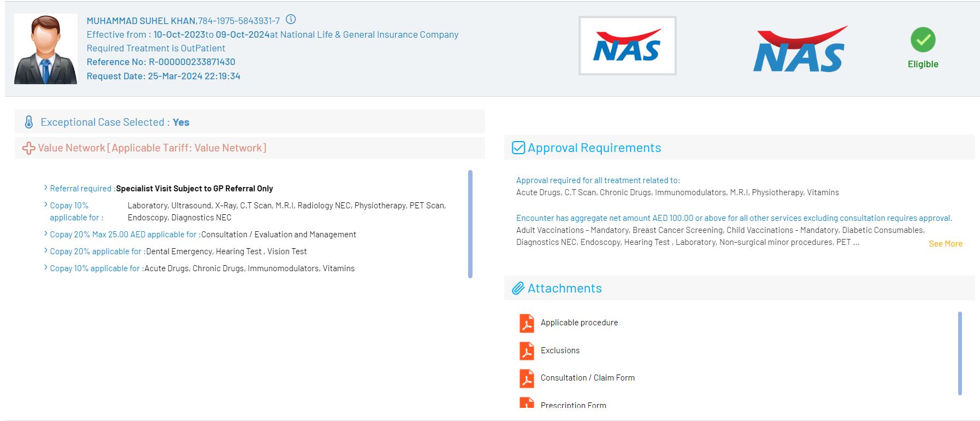980x421 pixels.
Task: Click the boxed NAS logo
Action: [x=627, y=45]
